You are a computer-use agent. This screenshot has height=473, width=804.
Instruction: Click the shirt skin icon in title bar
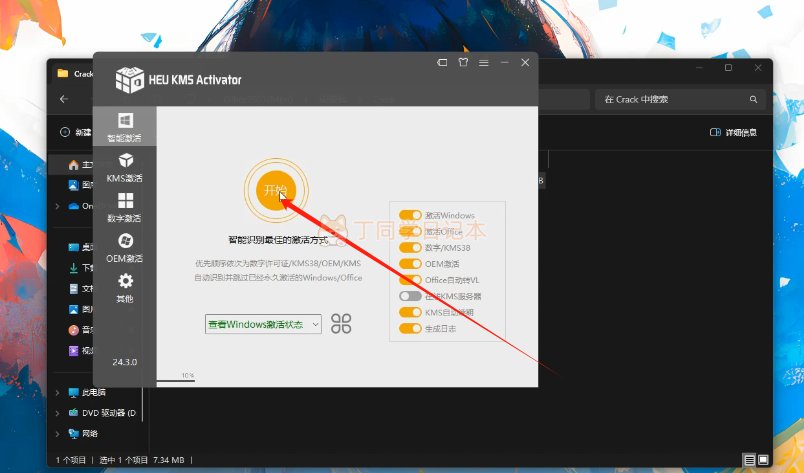click(x=463, y=63)
